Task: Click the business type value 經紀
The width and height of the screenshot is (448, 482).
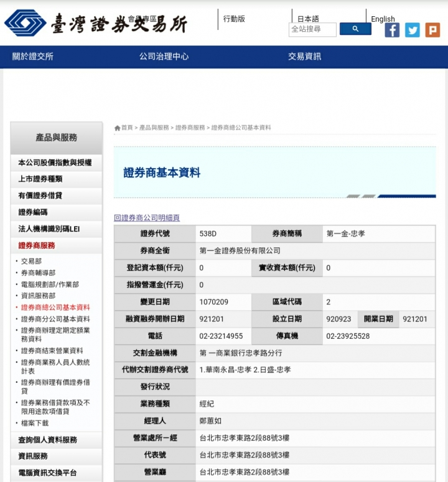Action: 207,404
